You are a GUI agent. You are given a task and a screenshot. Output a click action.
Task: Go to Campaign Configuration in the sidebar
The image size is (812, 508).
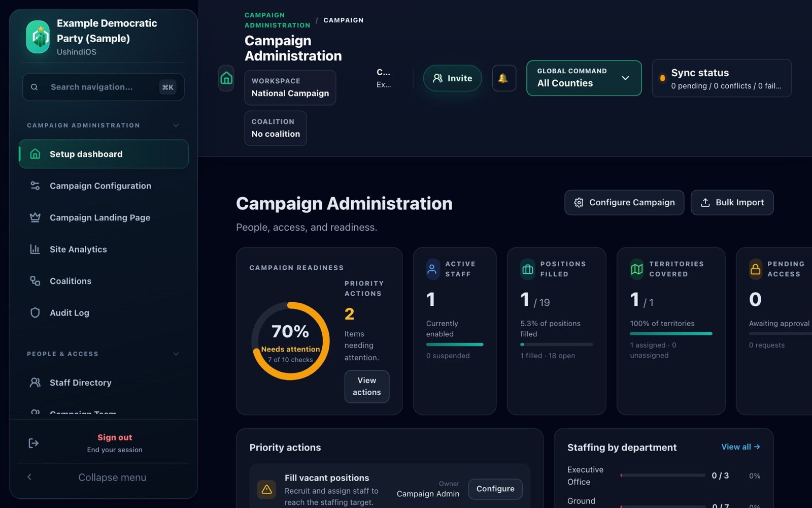(x=104, y=186)
